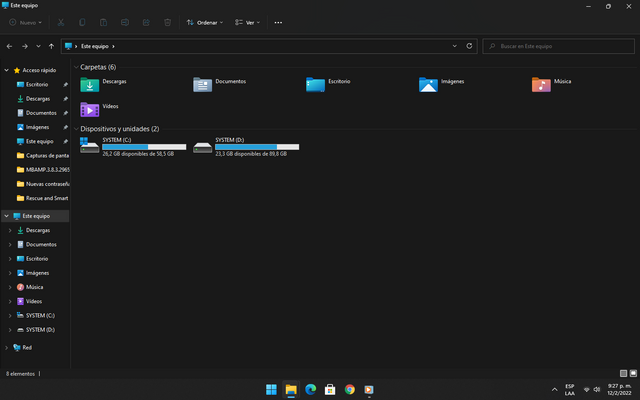This screenshot has width=640, height=400.
Task: Expand the Descargas tree node under Este equipo
Action: tap(10, 230)
